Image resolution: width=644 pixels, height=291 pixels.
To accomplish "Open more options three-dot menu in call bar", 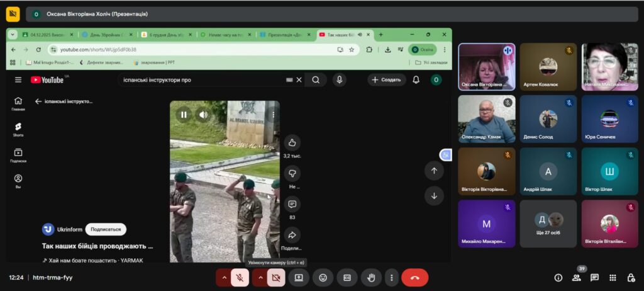I will [392, 277].
